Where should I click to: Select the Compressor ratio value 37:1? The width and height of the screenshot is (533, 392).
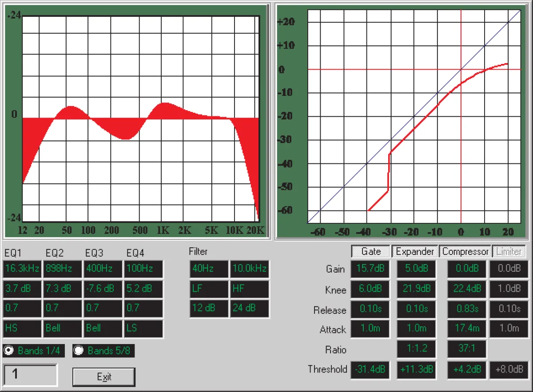[467, 349]
